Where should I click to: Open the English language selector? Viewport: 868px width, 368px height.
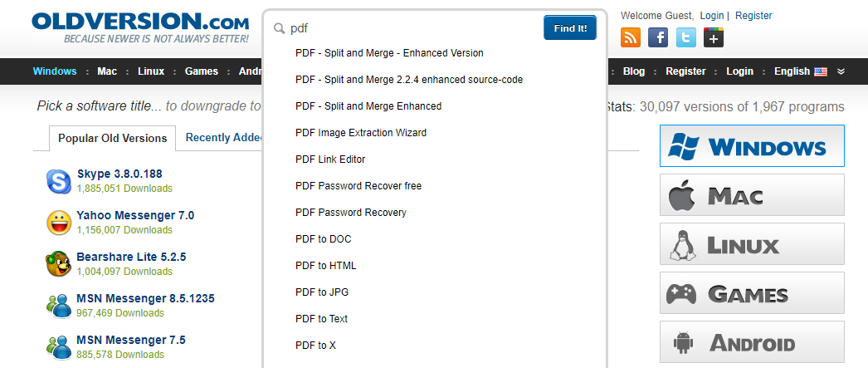(x=801, y=71)
